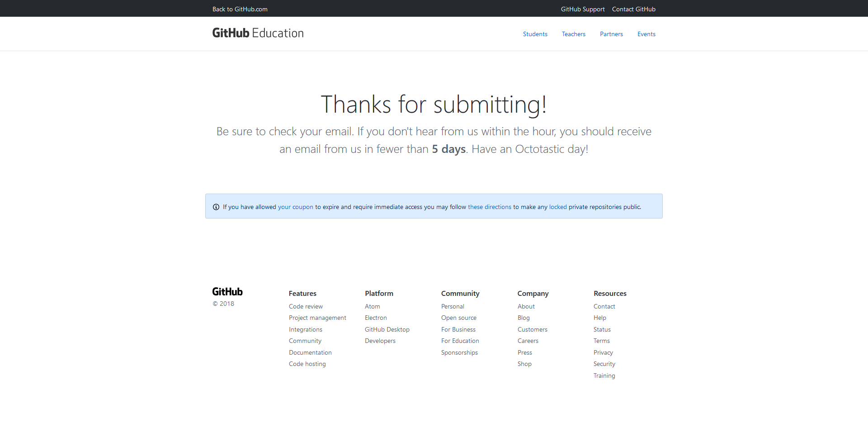Open For Education footer link
The image size is (868, 437).
point(460,341)
